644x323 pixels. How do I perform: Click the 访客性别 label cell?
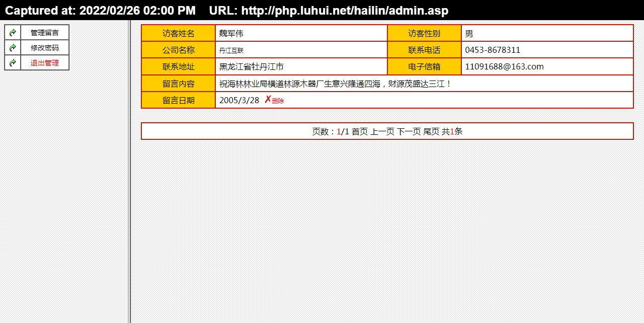pos(424,33)
